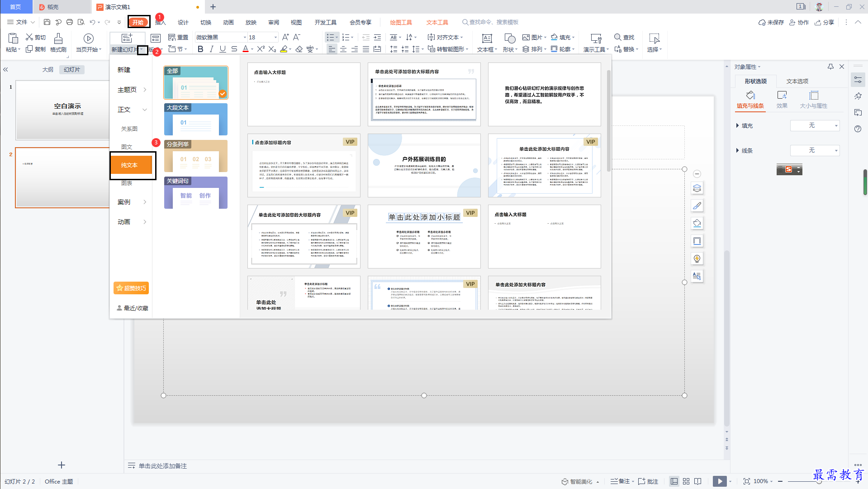
Task: Toggle normal view in status bar
Action: (x=674, y=481)
